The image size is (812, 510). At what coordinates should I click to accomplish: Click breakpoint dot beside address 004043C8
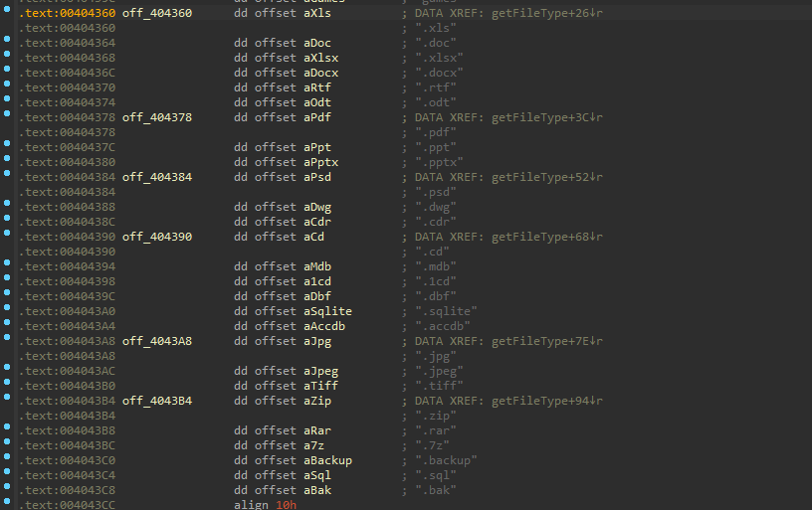coord(7,486)
